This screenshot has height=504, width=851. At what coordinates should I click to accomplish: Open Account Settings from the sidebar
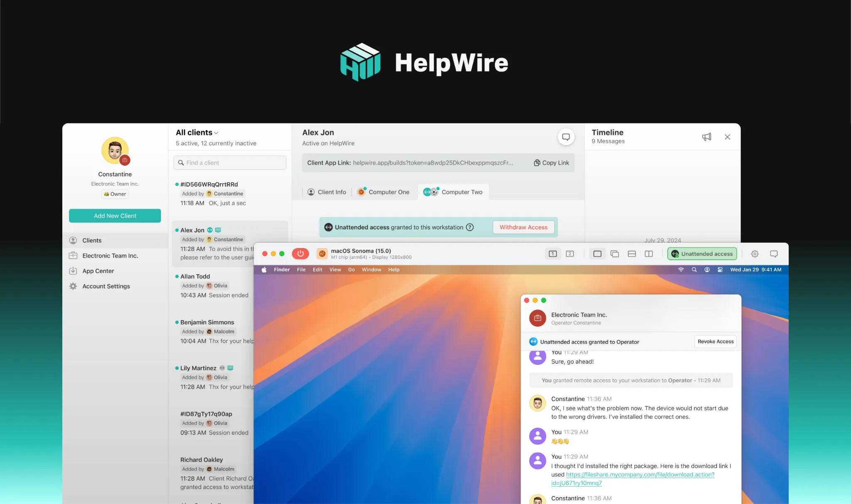[105, 286]
